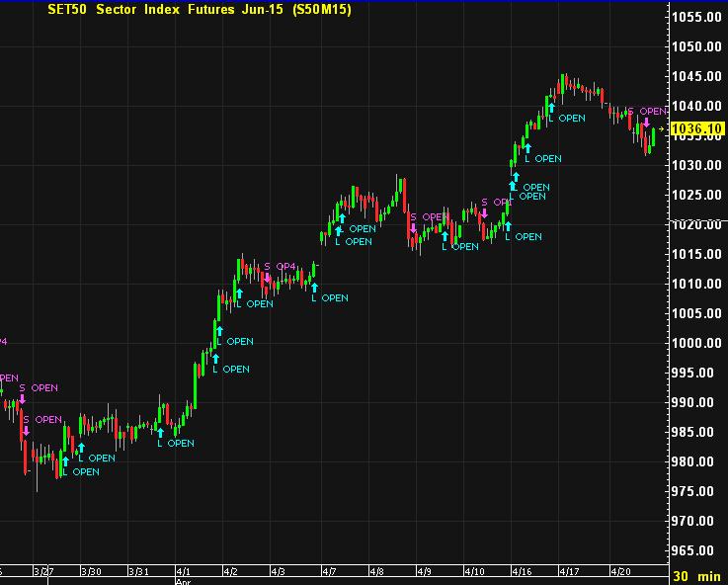The height and width of the screenshot is (585, 728).
Task: Click the magenta S OPEN arrow near current price
Action: tap(645, 125)
